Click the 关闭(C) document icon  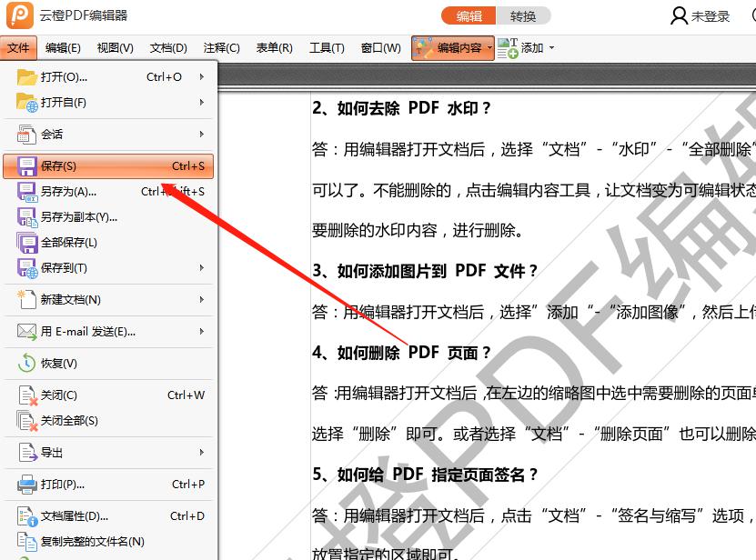point(27,395)
